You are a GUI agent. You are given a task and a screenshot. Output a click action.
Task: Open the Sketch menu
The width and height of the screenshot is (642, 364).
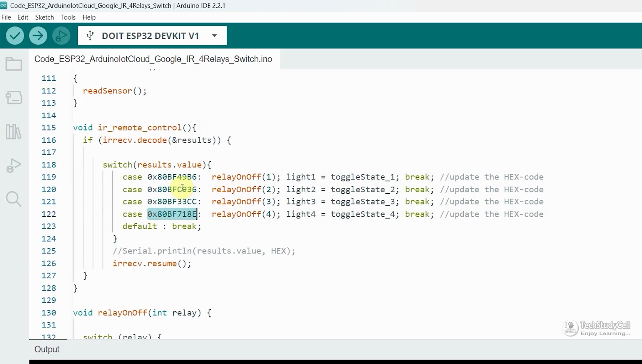click(44, 17)
